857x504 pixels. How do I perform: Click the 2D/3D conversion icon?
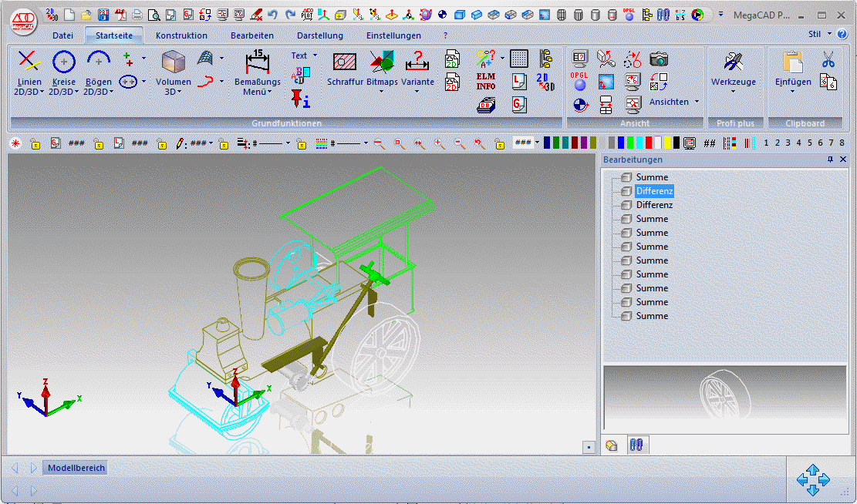click(x=545, y=81)
